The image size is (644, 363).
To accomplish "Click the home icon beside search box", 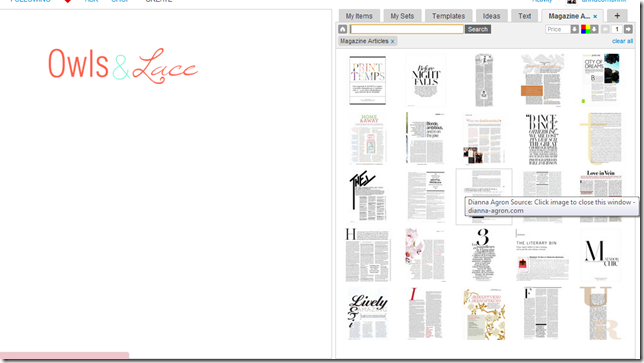I will pyautogui.click(x=343, y=29).
